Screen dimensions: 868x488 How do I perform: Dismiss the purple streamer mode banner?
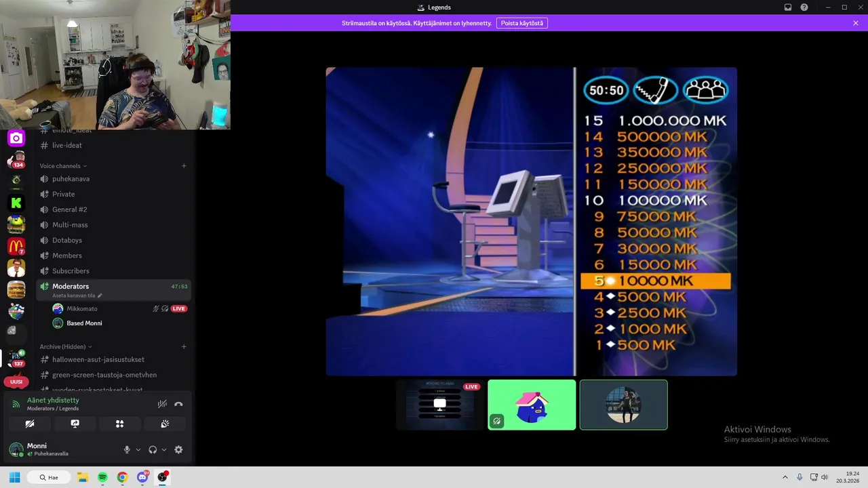coord(856,23)
